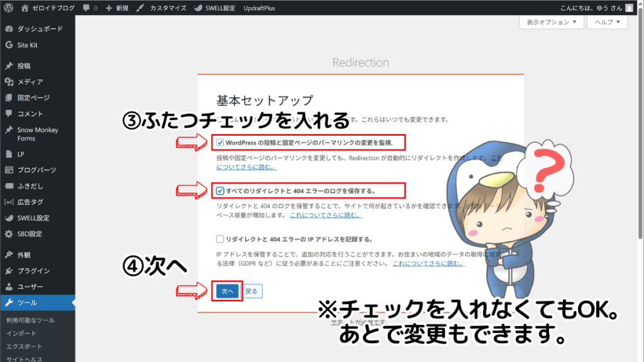The image size is (644, 362).
Task: Toggle the permalink change monitoring checkbox
Action: point(220,143)
